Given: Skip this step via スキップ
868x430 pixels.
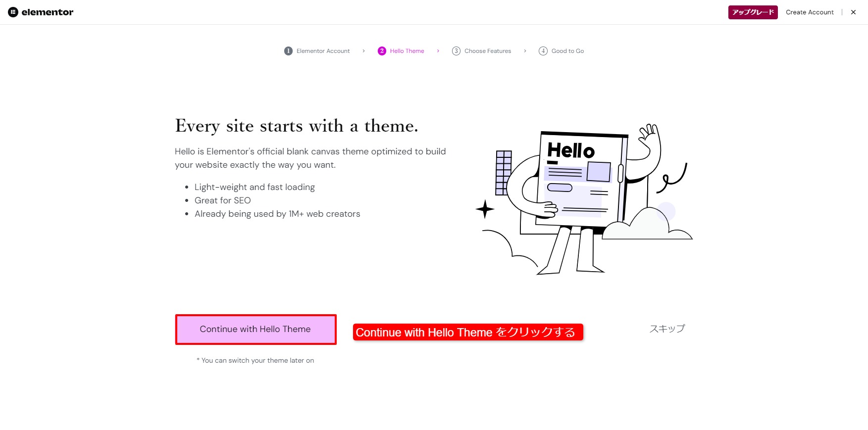Looking at the screenshot, I should tap(667, 329).
